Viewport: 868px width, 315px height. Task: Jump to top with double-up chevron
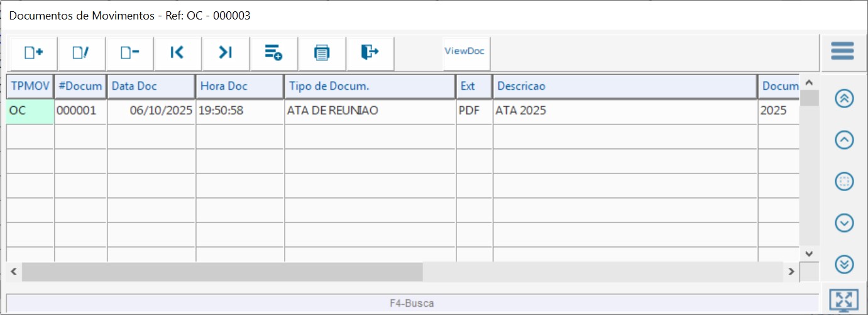pyautogui.click(x=844, y=99)
